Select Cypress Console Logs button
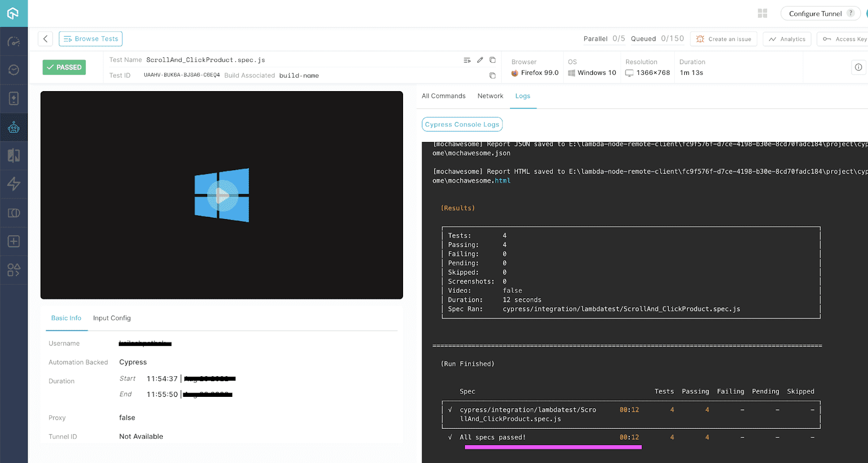 click(x=462, y=124)
